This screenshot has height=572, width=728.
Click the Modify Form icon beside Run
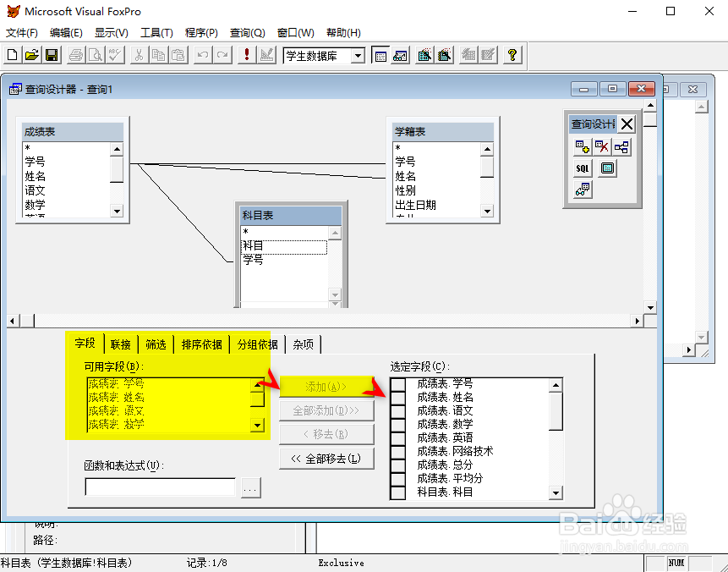click(266, 55)
